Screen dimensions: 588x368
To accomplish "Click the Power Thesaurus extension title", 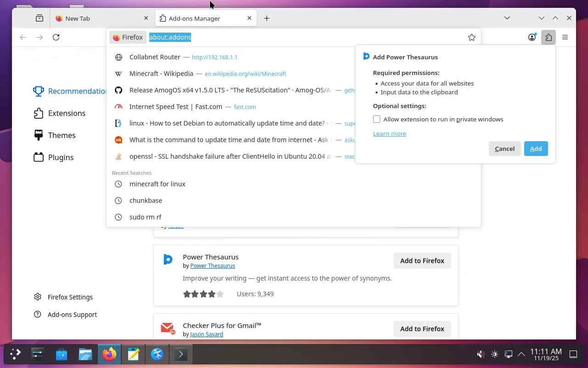I will (210, 257).
